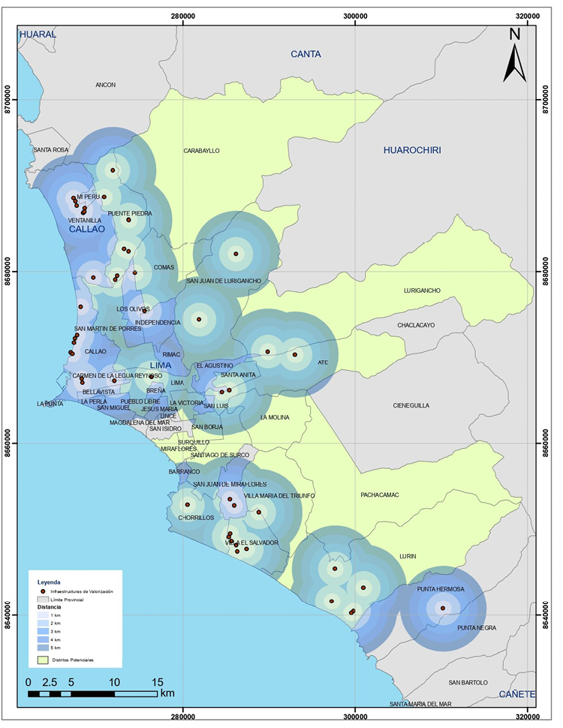Select the 5 km distance swatch in legend

[43, 647]
